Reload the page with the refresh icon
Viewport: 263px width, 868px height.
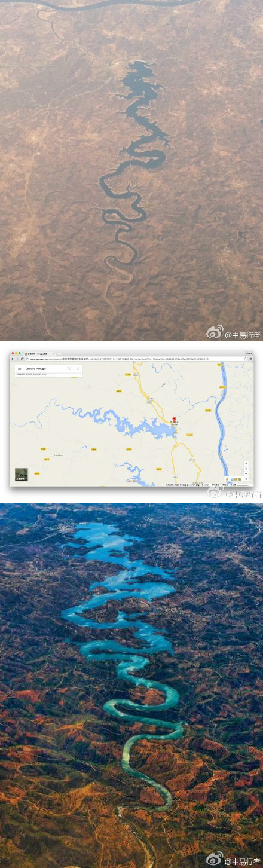[x=22, y=359]
